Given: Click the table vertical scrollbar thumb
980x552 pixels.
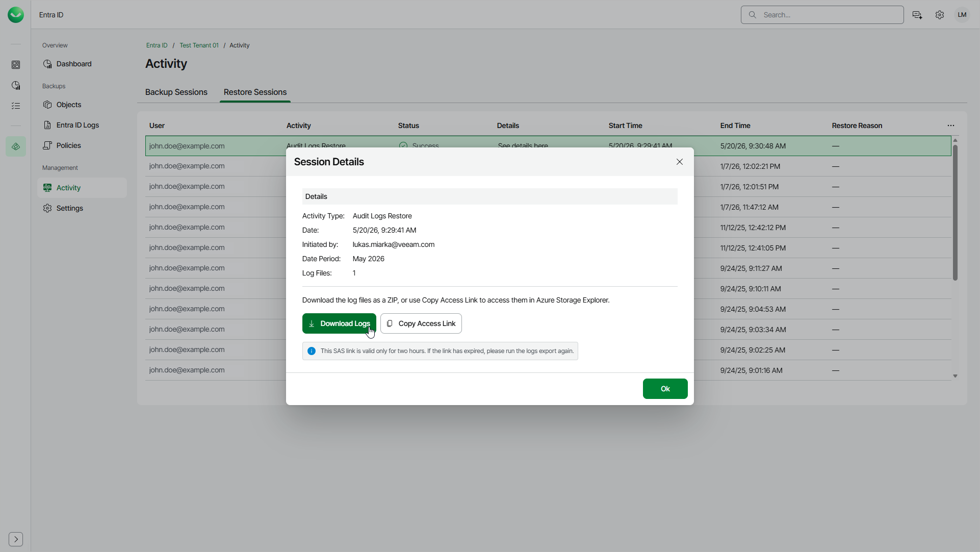Looking at the screenshot, I should click(955, 212).
